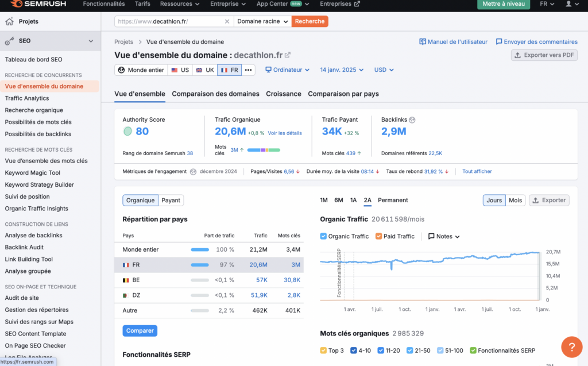
Task: Toggle the 51-100 positions checkbox
Action: [x=440, y=350]
